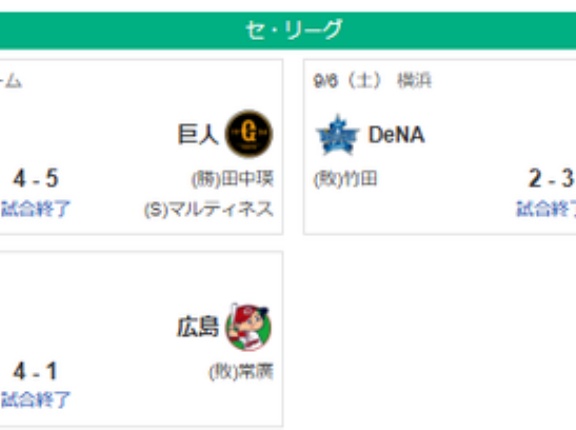Open the 4 - 5 score

click(x=36, y=178)
